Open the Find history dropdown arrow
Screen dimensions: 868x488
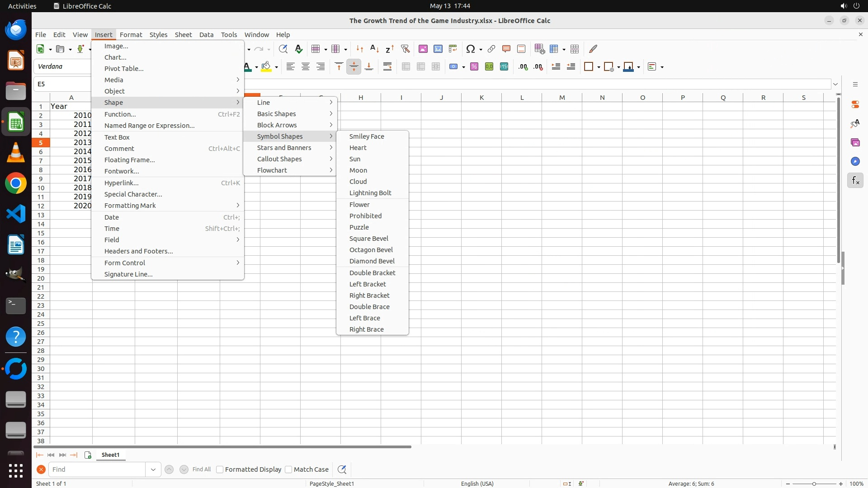point(153,469)
